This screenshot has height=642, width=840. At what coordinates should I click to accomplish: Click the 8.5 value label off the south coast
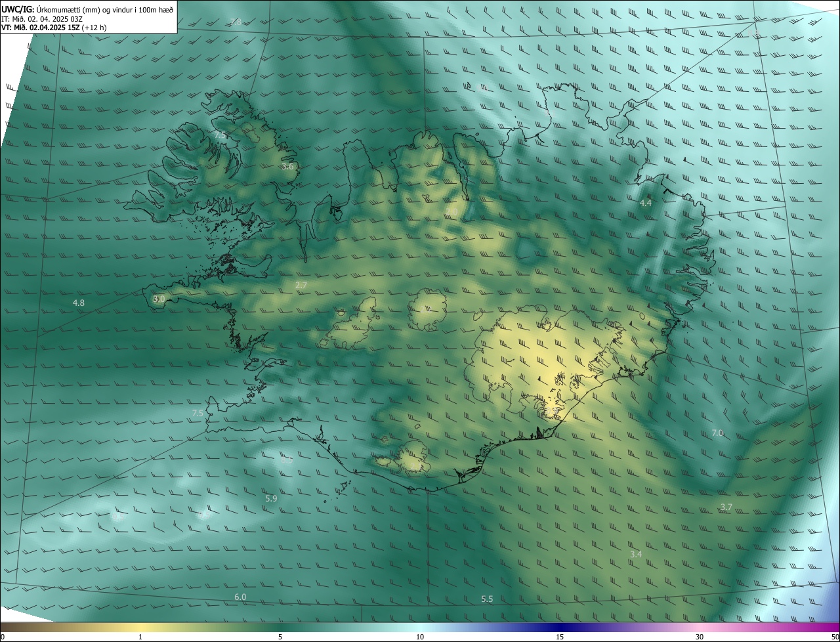click(x=287, y=460)
